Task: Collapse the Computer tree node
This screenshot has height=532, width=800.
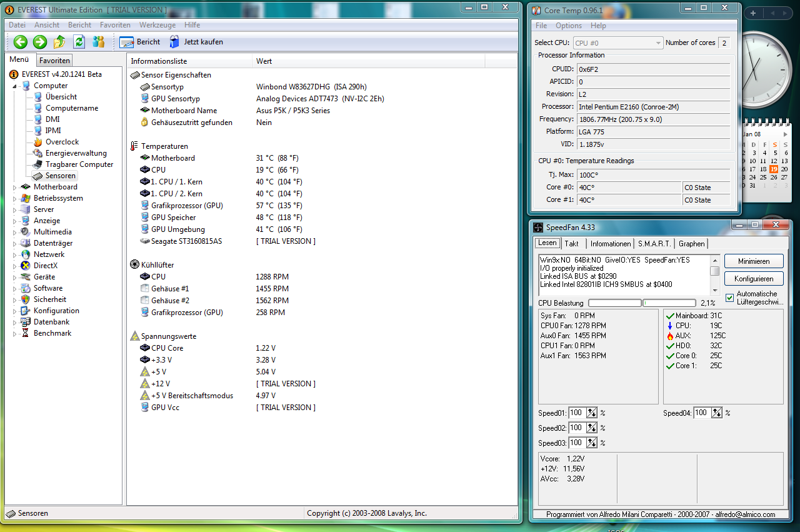Action: click(15, 86)
